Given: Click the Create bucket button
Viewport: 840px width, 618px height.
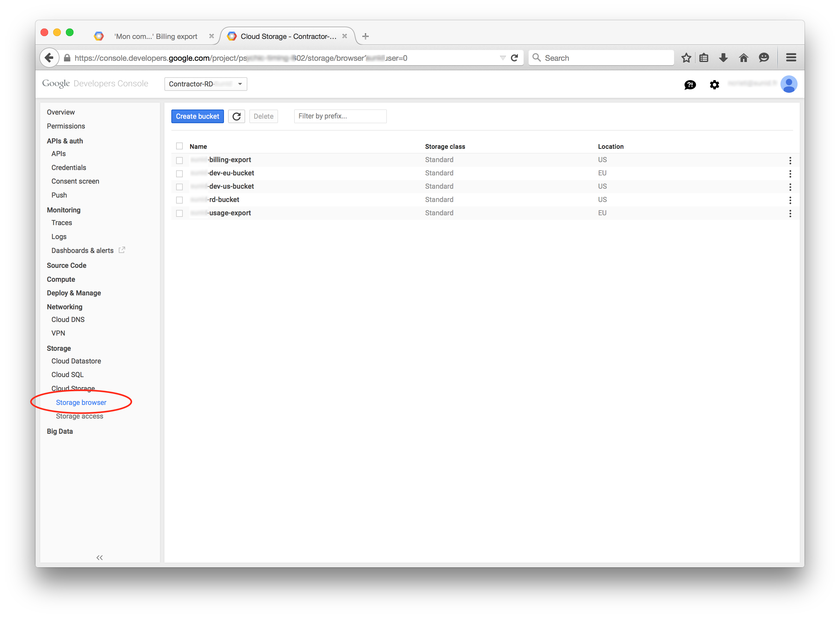Looking at the screenshot, I should (x=197, y=116).
